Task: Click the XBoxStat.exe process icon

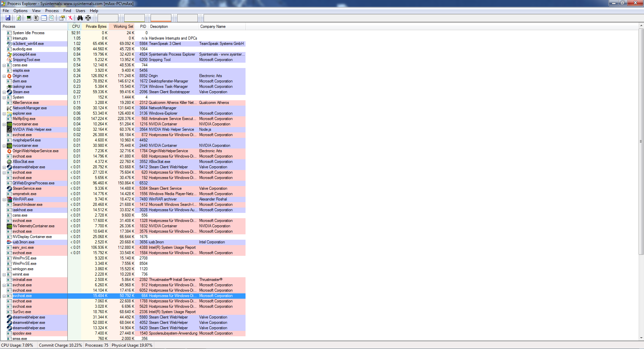Action: click(x=9, y=162)
